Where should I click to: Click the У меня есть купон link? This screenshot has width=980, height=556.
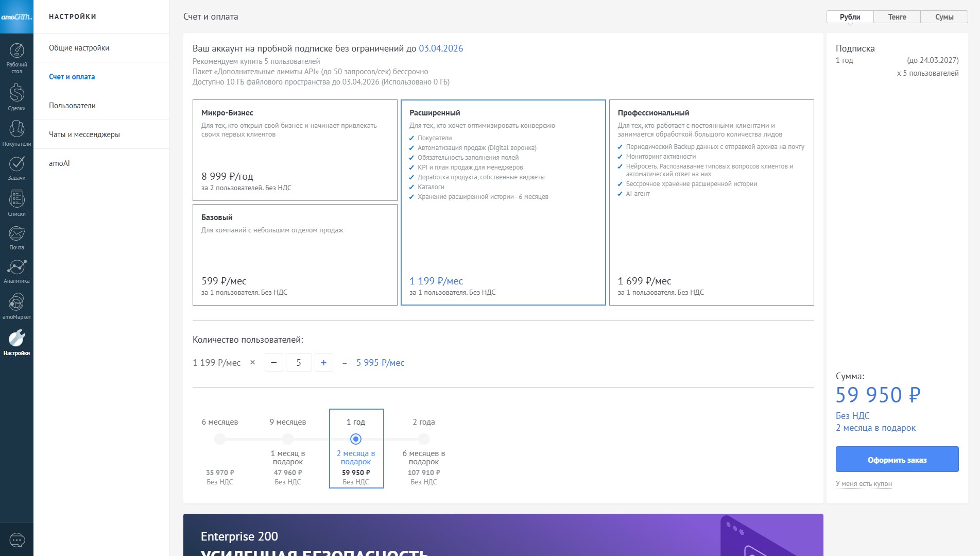[x=864, y=483]
